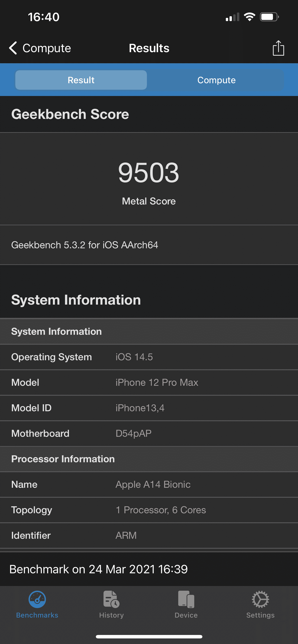Tap the Metal Score label

click(x=149, y=201)
